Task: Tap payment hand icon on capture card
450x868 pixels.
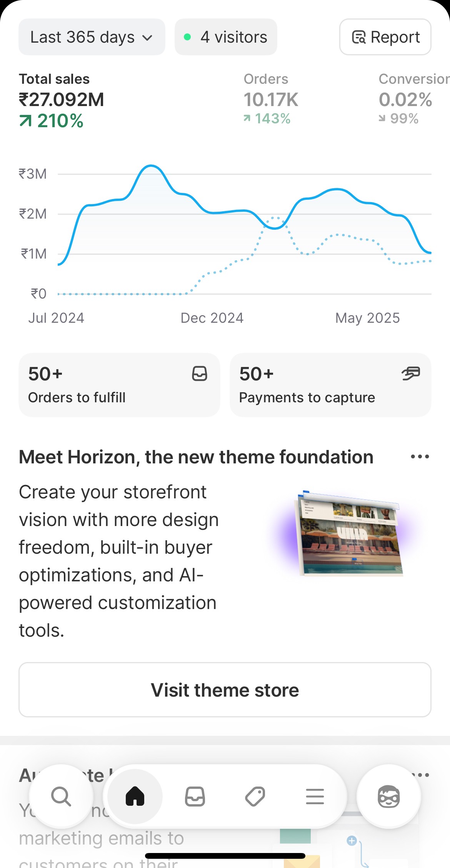Action: [x=411, y=373]
